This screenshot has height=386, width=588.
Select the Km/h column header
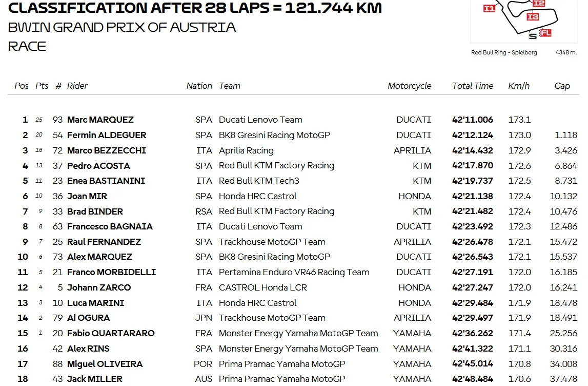pyautogui.click(x=519, y=86)
